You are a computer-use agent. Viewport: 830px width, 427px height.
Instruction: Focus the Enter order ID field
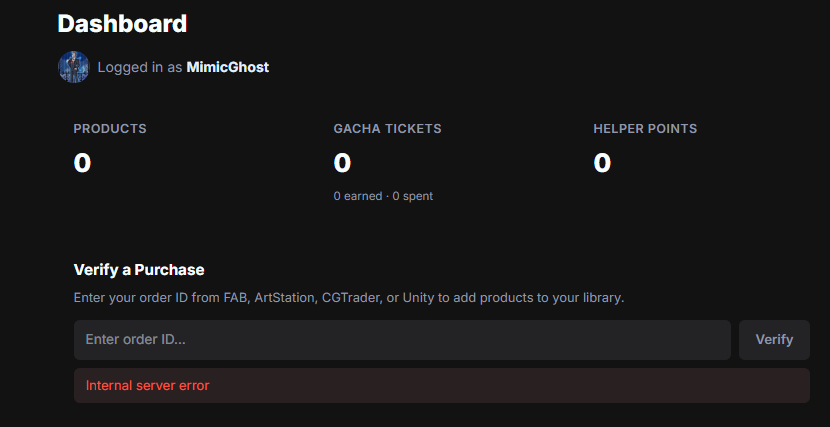(402, 340)
